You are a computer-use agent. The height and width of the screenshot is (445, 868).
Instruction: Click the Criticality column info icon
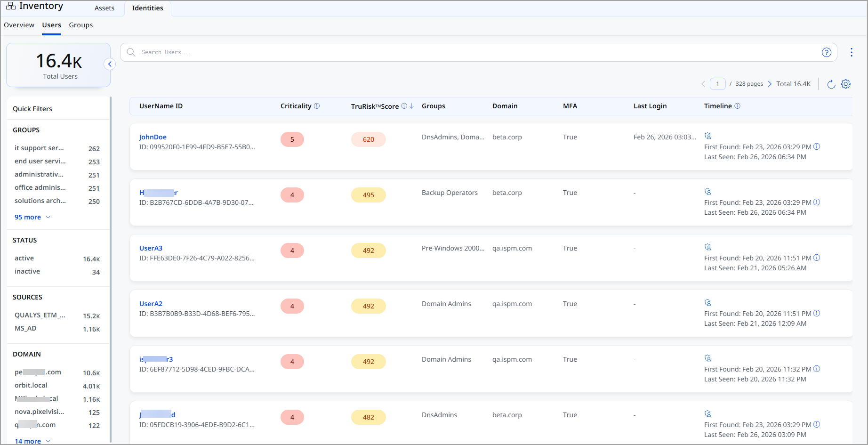(x=317, y=106)
